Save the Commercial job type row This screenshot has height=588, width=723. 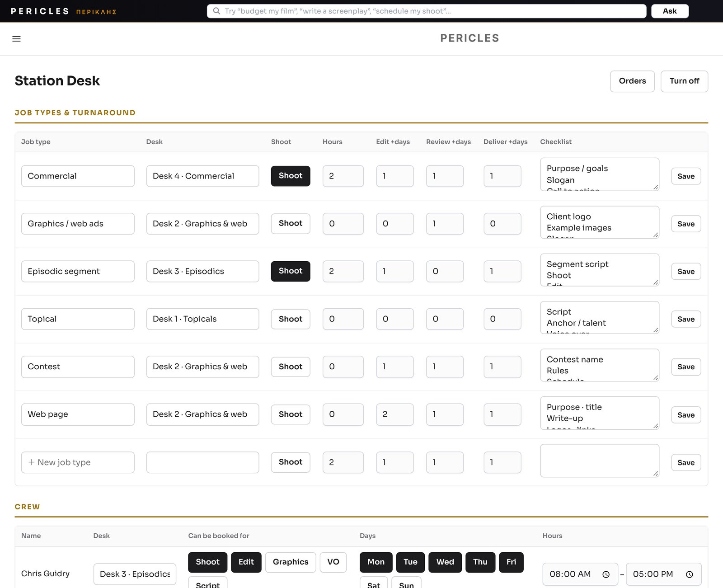[686, 176]
